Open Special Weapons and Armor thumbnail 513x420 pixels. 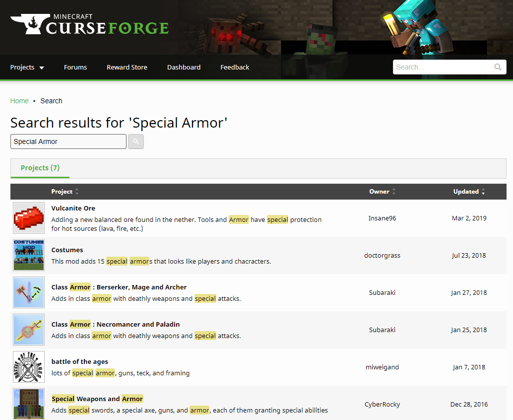[29, 404]
